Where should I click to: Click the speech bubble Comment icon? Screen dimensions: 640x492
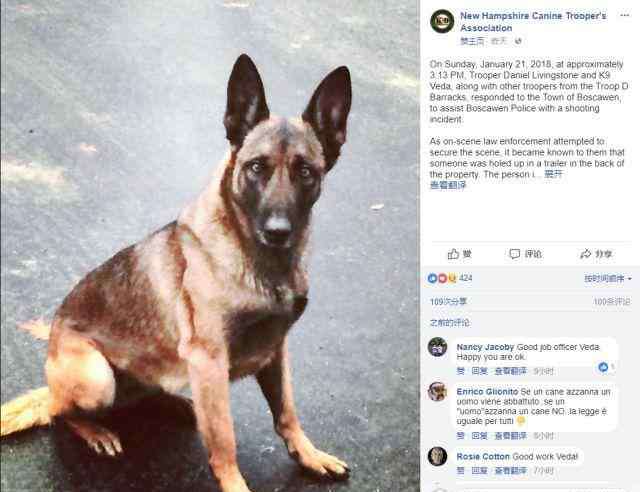514,254
